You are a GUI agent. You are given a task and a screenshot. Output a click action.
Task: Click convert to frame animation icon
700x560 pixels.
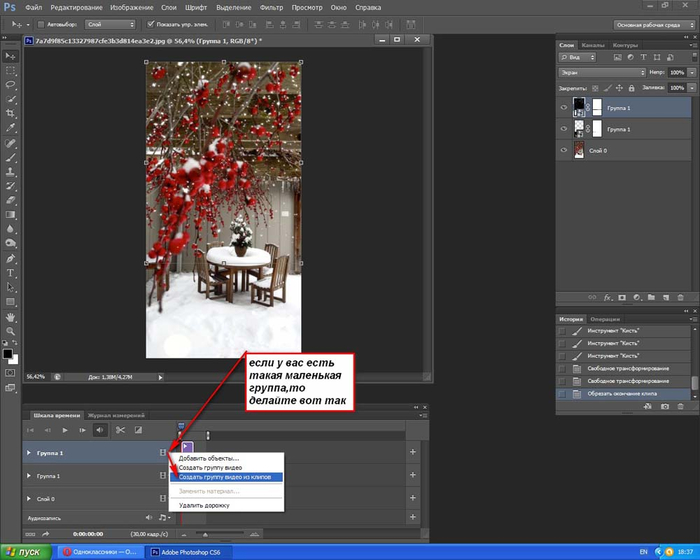tap(30, 534)
